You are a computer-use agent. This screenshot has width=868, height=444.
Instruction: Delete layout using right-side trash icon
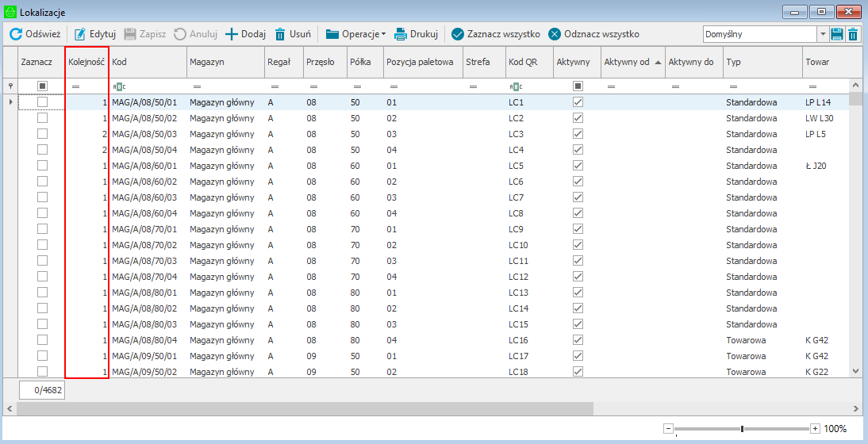pos(853,34)
